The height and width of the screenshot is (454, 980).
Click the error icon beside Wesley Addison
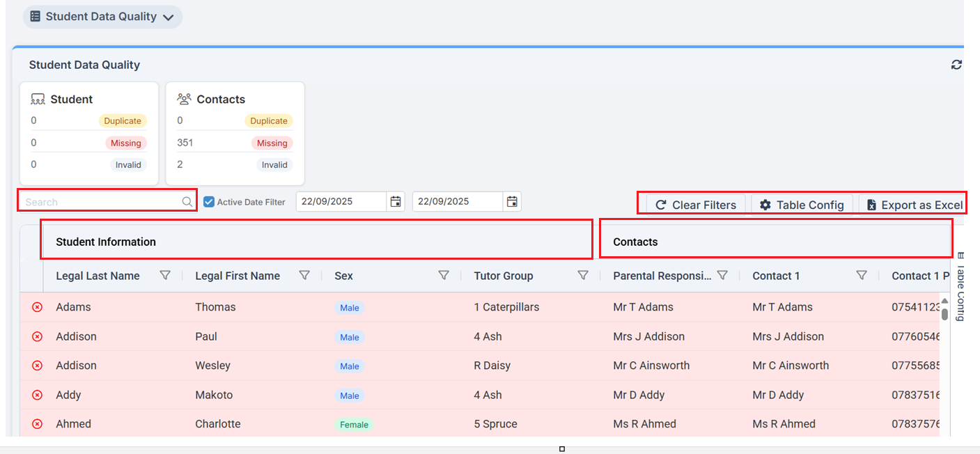tap(37, 366)
